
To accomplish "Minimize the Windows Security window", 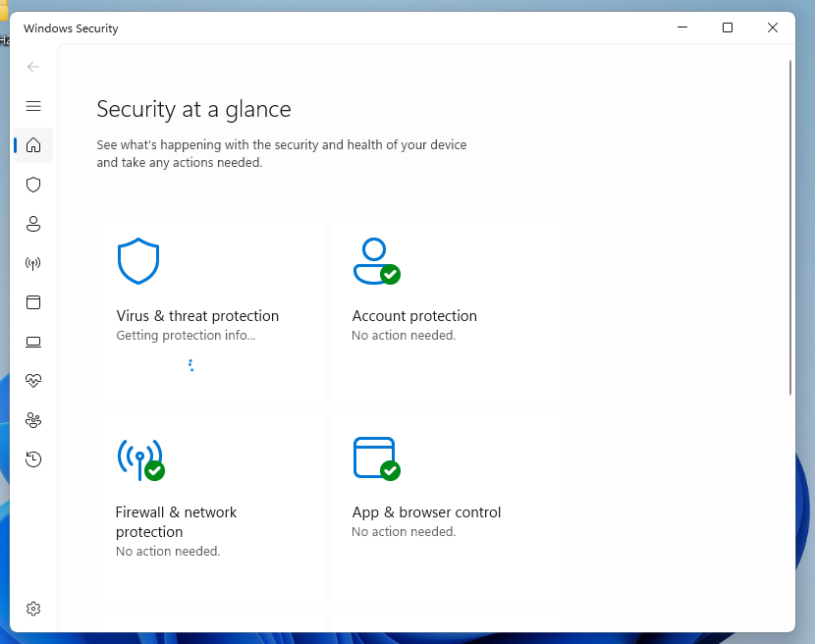I will coord(682,27).
